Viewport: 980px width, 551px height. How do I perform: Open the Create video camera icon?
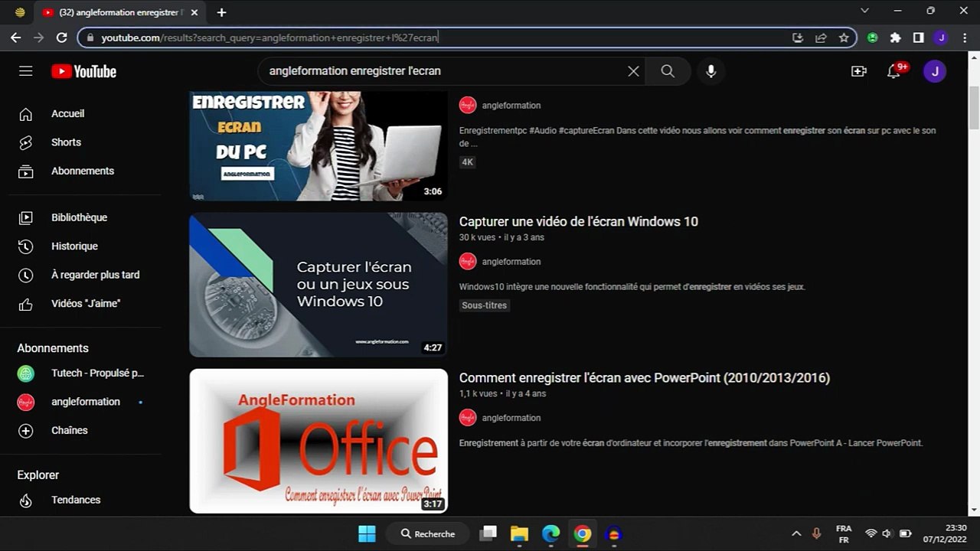[x=859, y=71]
